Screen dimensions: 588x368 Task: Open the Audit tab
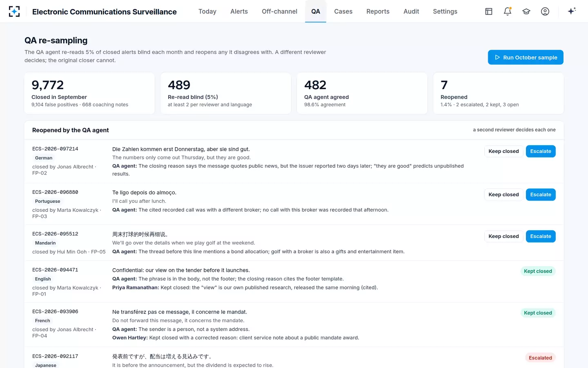411,11
